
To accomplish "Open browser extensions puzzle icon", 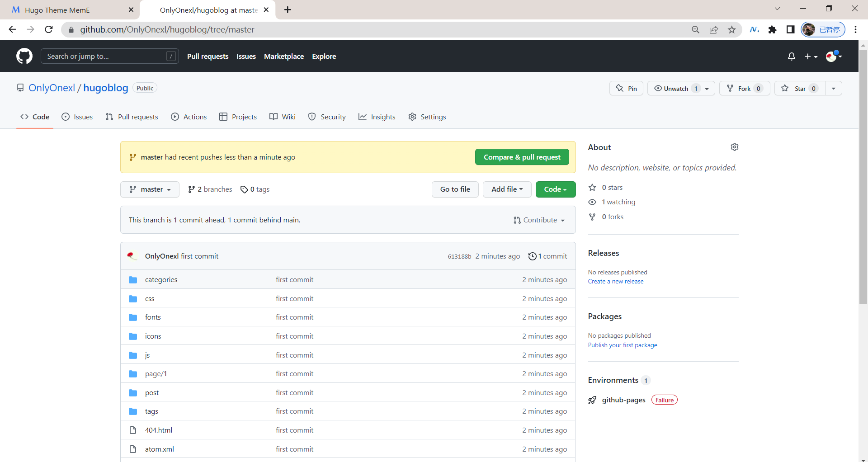I will click(772, 30).
